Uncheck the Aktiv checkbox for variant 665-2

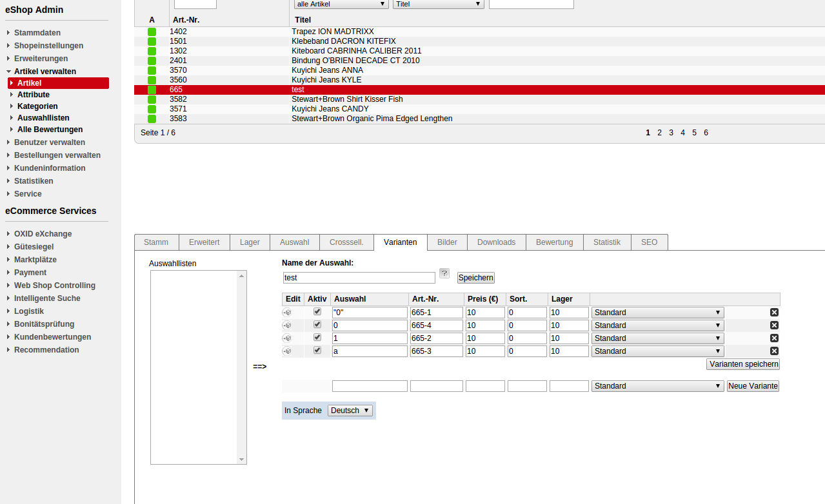coord(317,338)
